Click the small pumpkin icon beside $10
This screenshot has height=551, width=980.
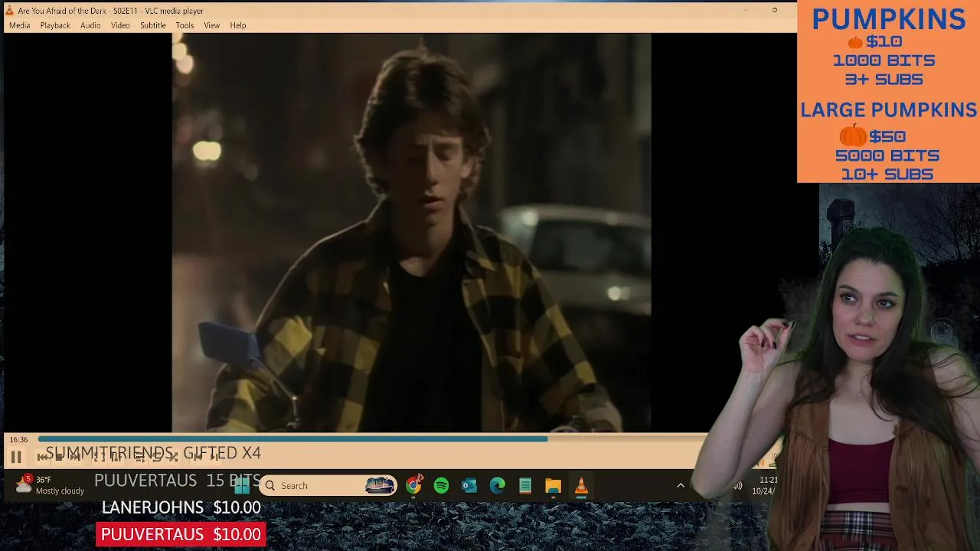click(x=855, y=42)
